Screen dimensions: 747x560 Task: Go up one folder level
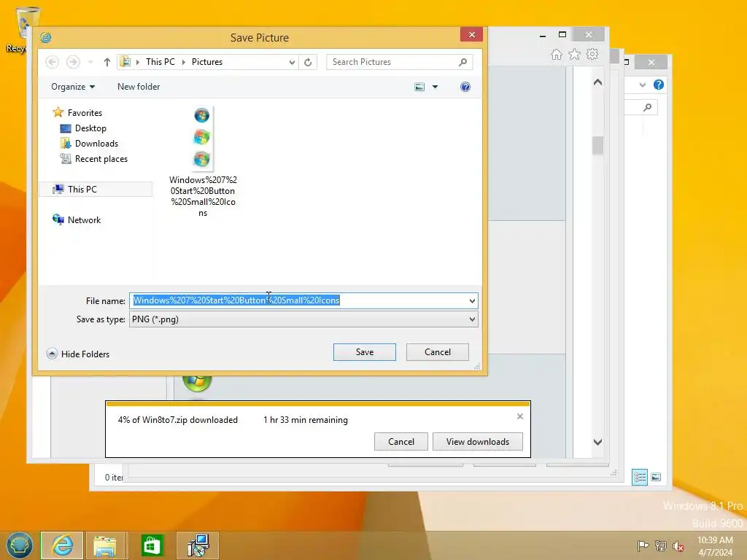tap(107, 62)
